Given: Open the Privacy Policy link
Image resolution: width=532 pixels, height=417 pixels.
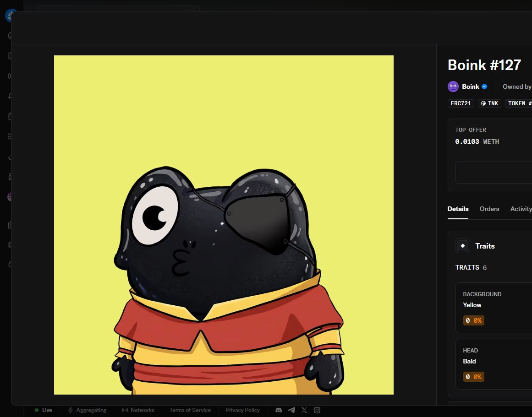Looking at the screenshot, I should tap(242, 410).
